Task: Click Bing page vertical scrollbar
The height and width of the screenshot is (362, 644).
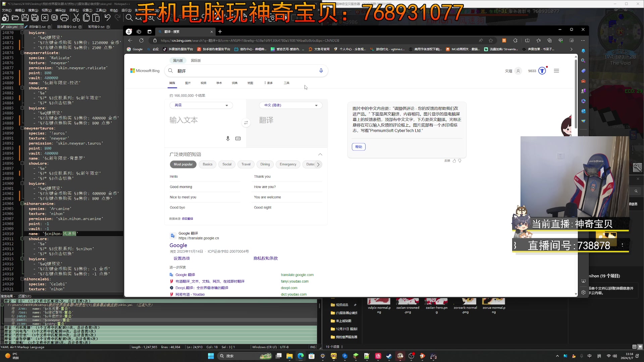Action: click(576, 94)
